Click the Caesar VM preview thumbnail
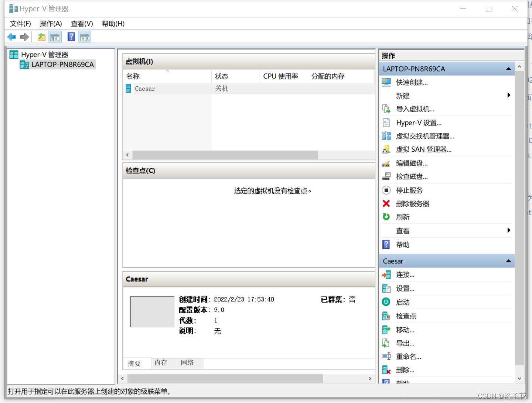Viewport: 532px width, 403px height. tap(152, 312)
